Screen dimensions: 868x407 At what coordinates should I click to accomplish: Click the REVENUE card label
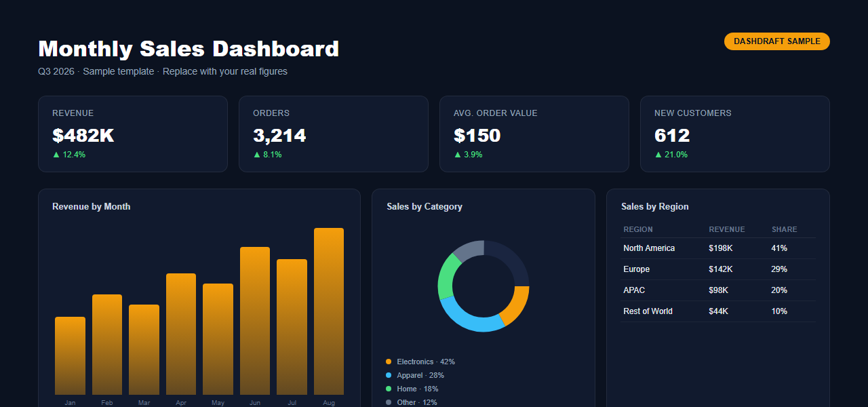(x=73, y=113)
